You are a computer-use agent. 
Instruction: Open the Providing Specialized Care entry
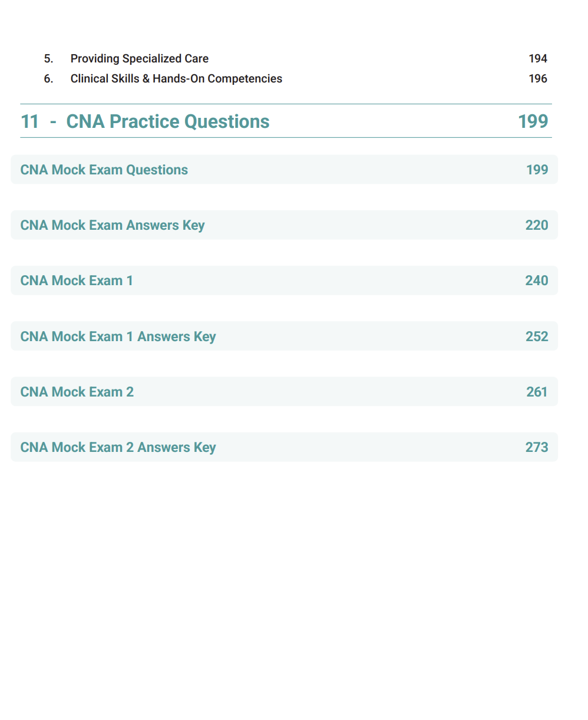click(x=139, y=58)
